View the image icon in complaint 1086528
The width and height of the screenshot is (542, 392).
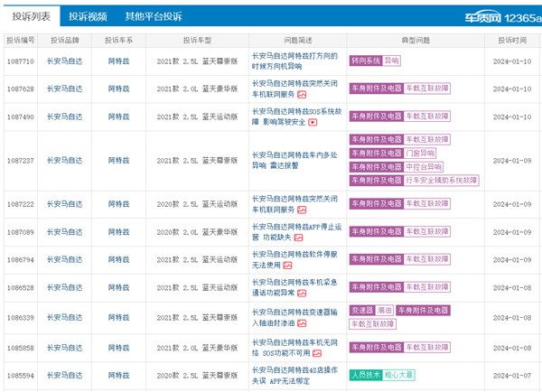313,294
